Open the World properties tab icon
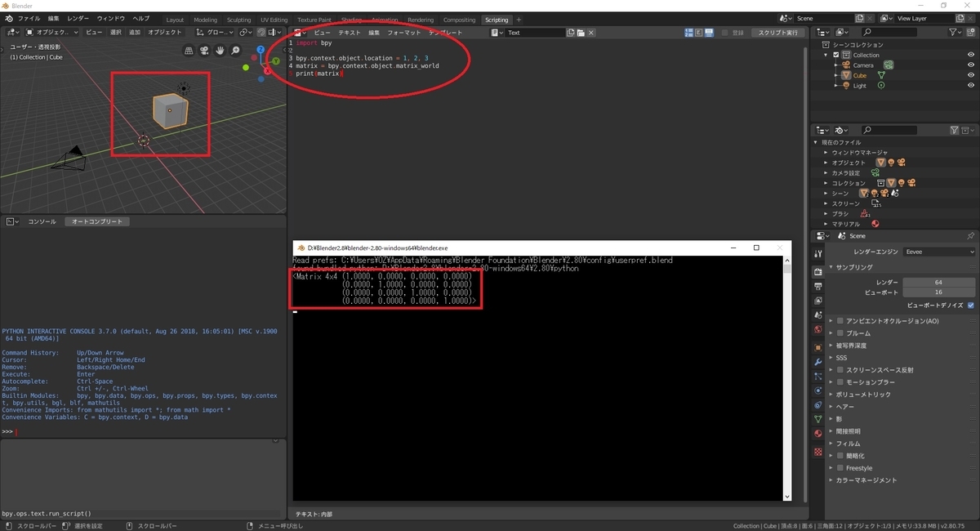The image size is (980, 531). 818,330
